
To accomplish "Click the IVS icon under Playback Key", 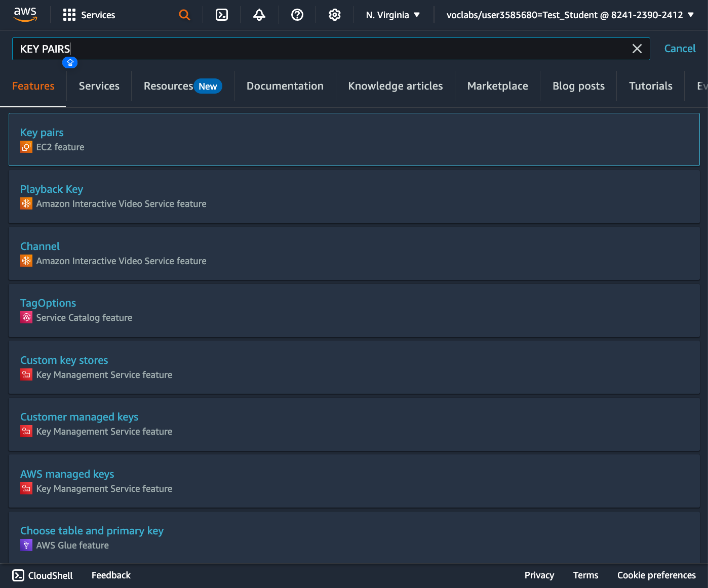I will tap(26, 204).
